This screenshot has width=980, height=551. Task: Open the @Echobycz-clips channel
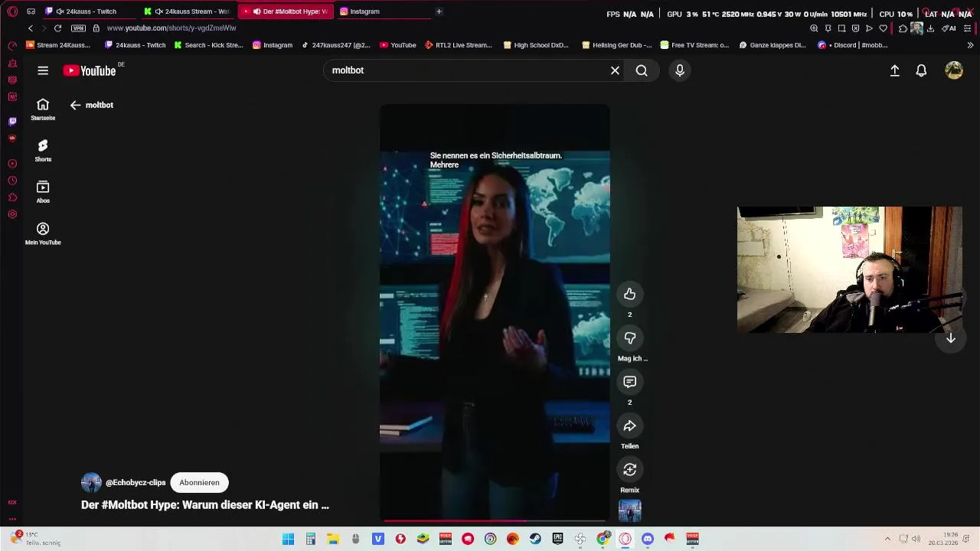tap(136, 482)
